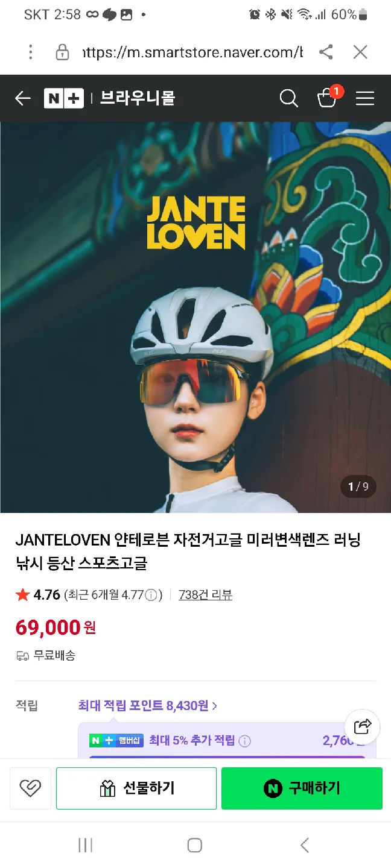Toggle the heart wishlist button

[30, 788]
